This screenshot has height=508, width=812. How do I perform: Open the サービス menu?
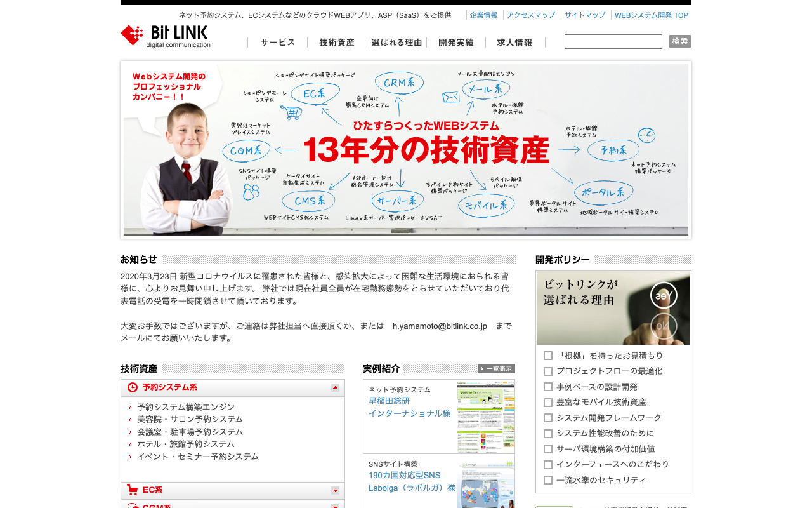[x=278, y=43]
